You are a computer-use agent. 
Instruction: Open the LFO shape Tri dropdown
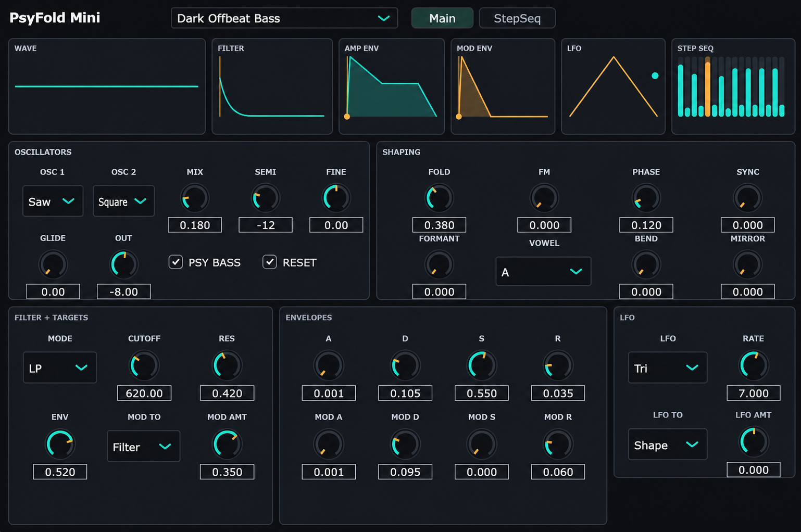(x=668, y=368)
